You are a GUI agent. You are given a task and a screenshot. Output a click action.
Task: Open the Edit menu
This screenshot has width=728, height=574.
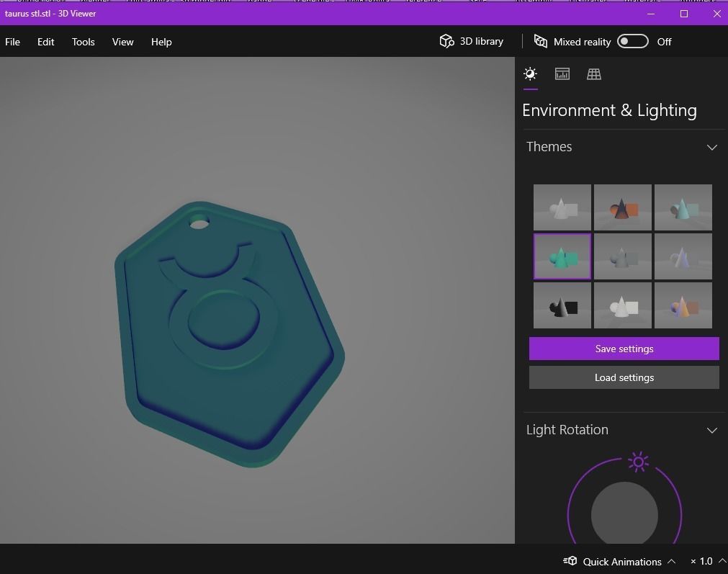click(x=45, y=42)
